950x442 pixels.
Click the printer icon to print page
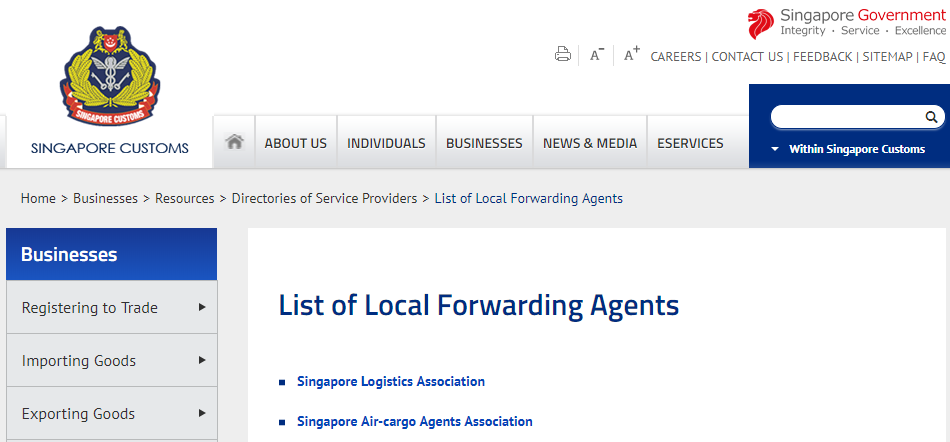pyautogui.click(x=563, y=54)
